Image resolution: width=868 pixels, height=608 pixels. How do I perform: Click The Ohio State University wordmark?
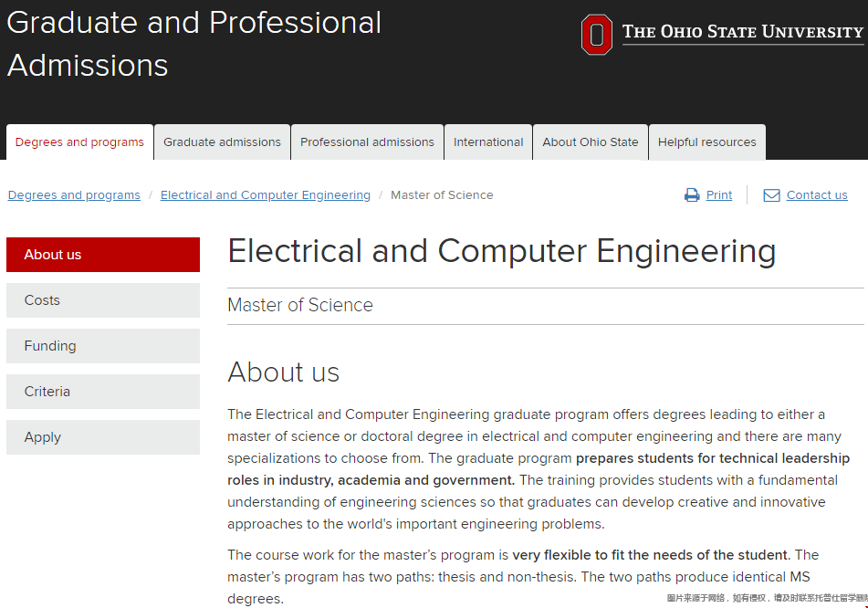coord(742,33)
